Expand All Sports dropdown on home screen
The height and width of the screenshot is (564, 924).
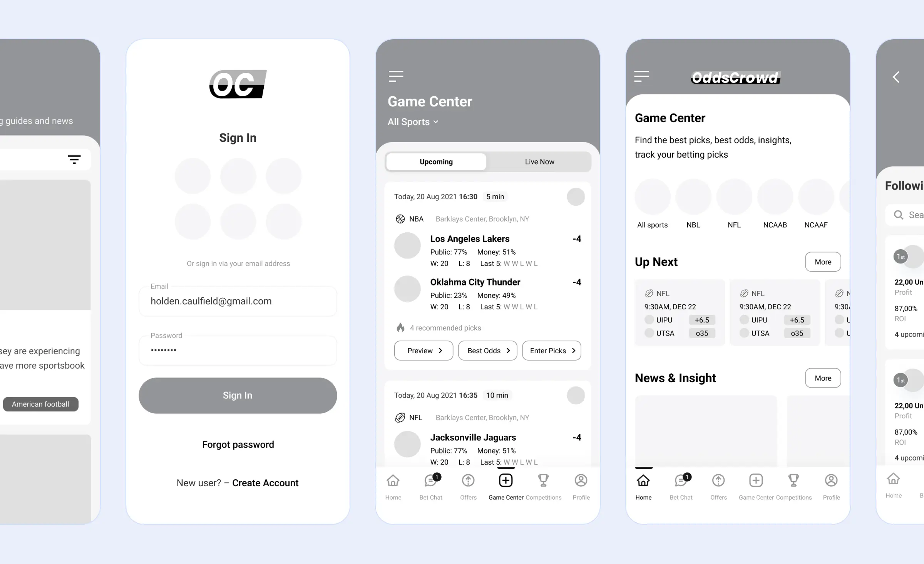[x=412, y=121]
